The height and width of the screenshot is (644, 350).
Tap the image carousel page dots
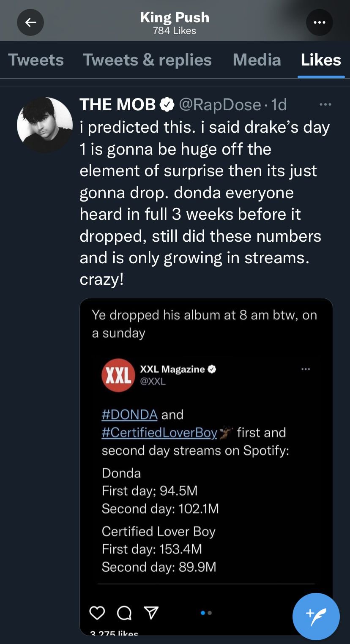tap(206, 612)
